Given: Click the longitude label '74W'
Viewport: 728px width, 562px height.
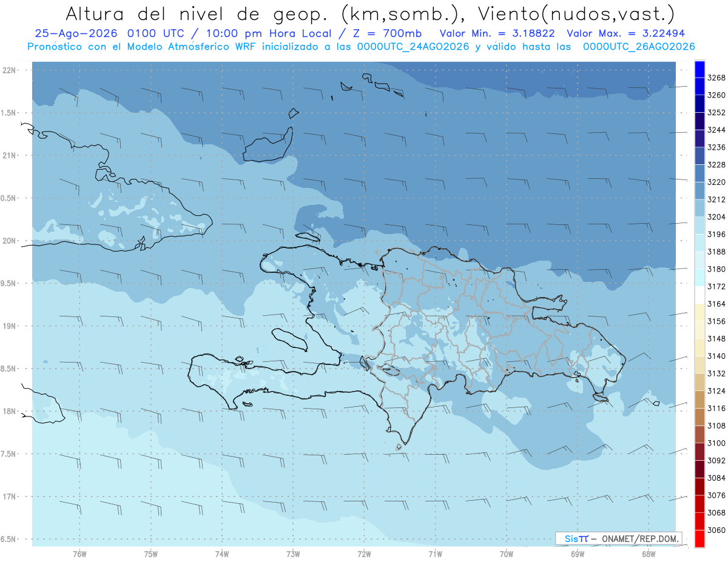Looking at the screenshot, I should 222,554.
